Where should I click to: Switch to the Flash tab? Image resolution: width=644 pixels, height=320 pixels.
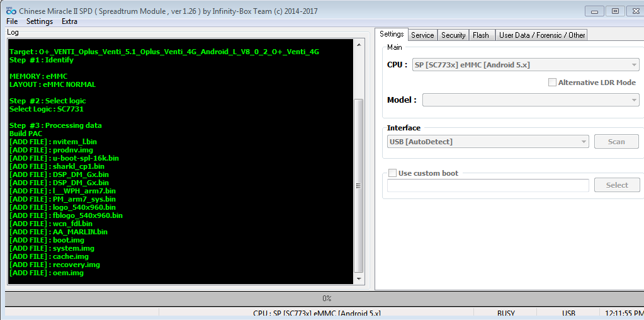pos(481,35)
